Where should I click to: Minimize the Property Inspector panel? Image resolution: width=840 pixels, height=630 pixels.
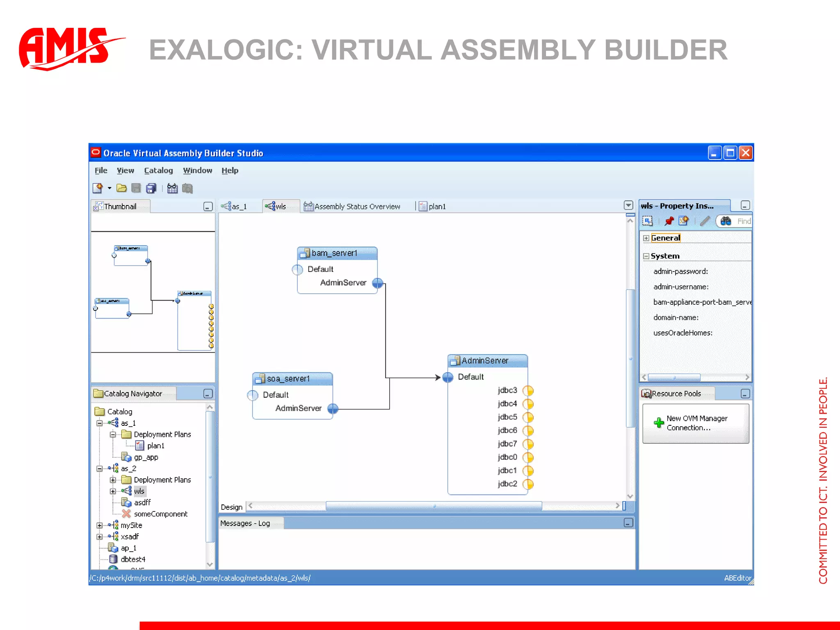[745, 205]
